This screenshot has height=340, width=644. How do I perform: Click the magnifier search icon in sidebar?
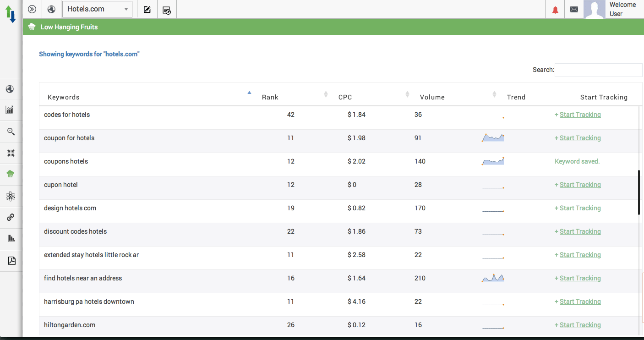point(11,132)
